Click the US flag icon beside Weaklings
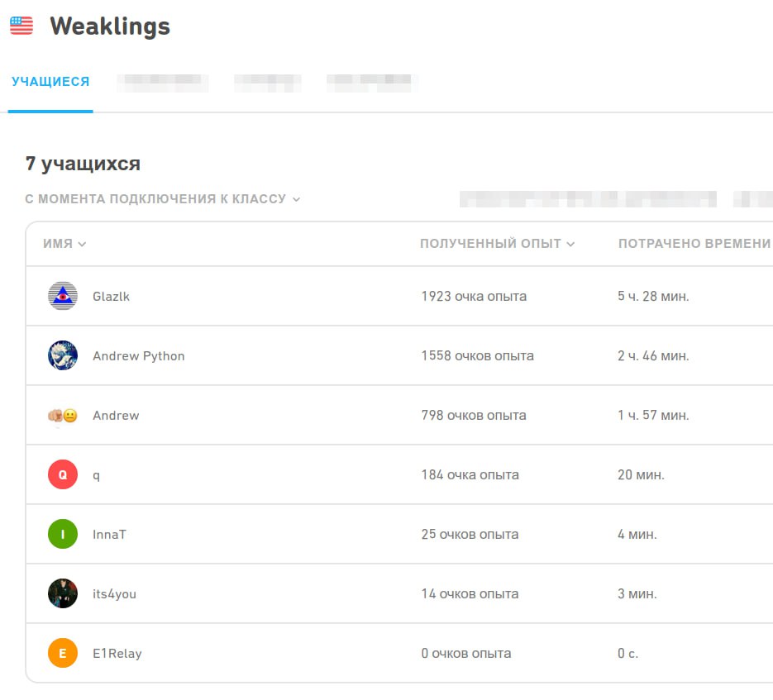 click(21, 26)
